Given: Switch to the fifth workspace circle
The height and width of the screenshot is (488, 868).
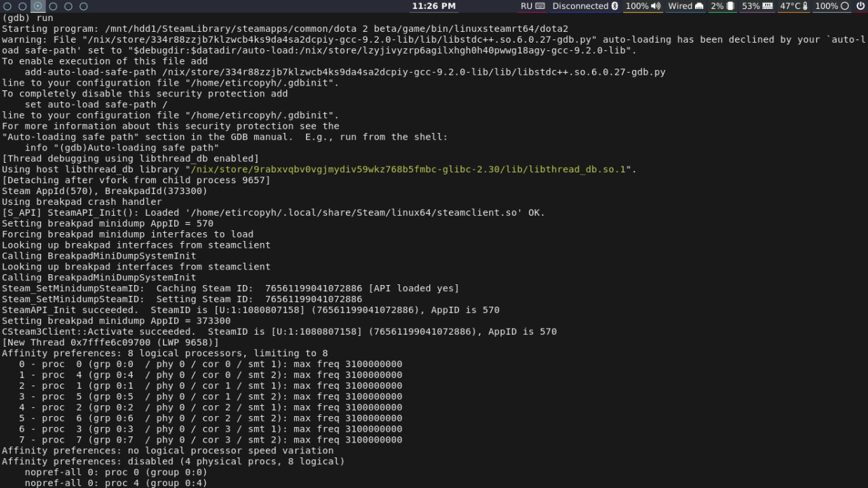Looking at the screenshot, I should click(x=68, y=6).
